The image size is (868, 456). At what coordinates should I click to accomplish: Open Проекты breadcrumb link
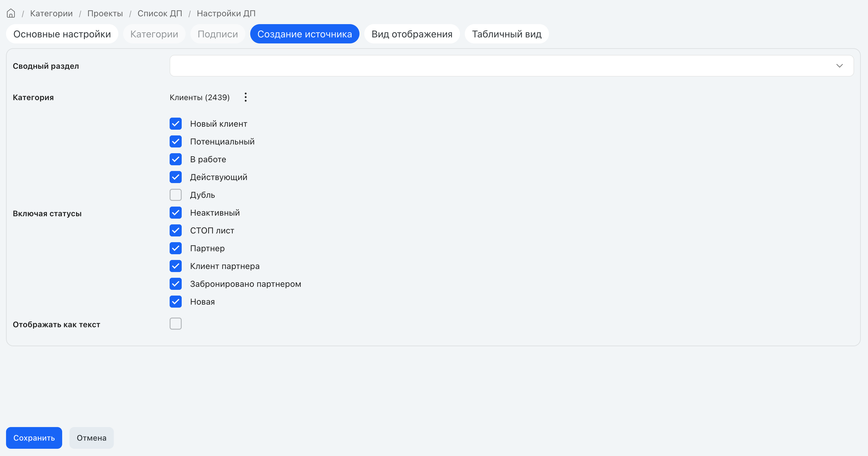(105, 14)
